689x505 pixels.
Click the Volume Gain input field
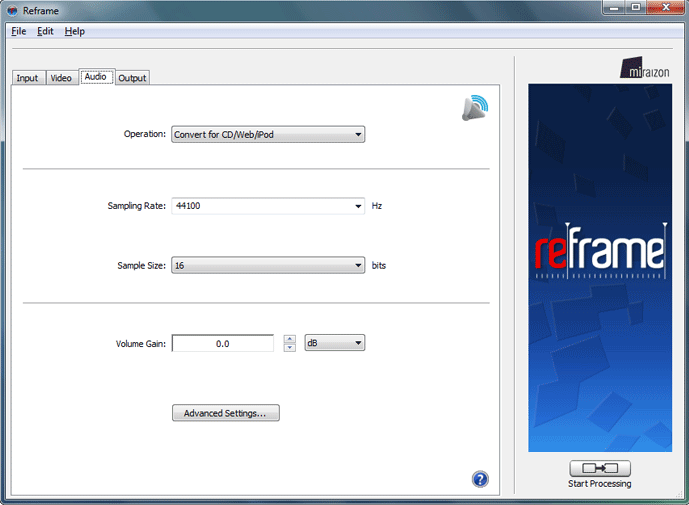(223, 343)
